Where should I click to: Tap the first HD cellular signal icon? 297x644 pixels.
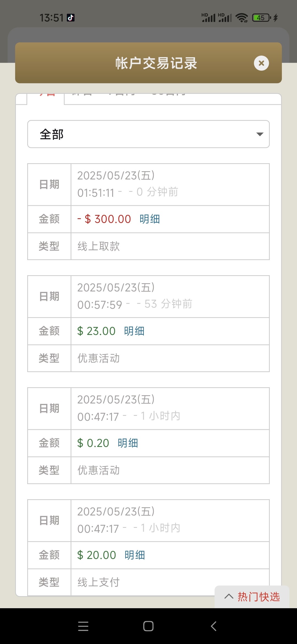(x=208, y=18)
